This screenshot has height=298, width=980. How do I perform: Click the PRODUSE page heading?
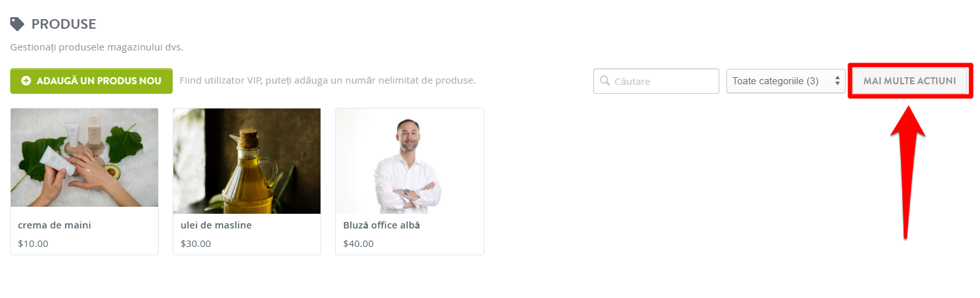coord(64,24)
